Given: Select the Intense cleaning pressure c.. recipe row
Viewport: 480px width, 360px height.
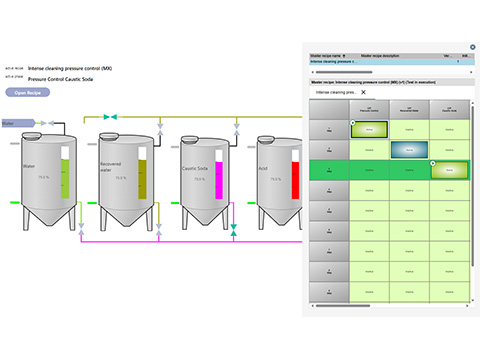Looking at the screenshot, I should coord(392,62).
